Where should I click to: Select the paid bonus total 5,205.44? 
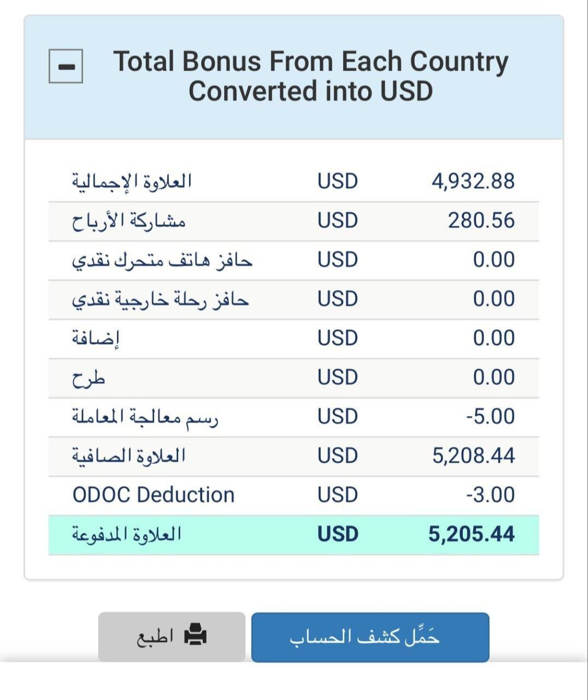click(471, 534)
